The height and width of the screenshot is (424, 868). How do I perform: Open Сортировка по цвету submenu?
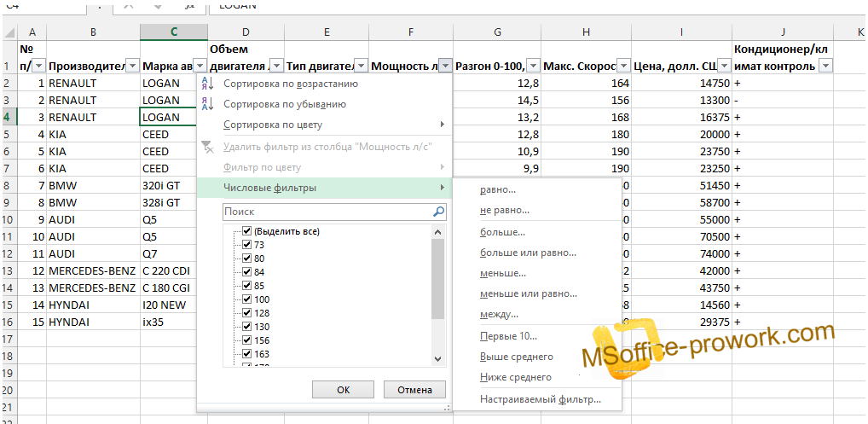click(x=324, y=125)
